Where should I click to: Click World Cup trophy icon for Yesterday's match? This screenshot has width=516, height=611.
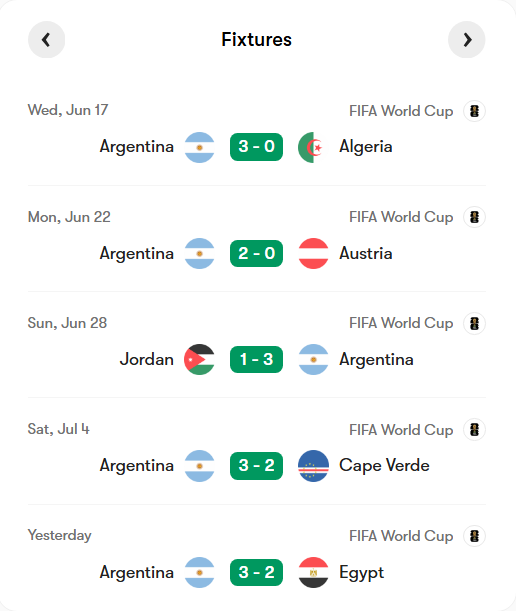tap(474, 536)
